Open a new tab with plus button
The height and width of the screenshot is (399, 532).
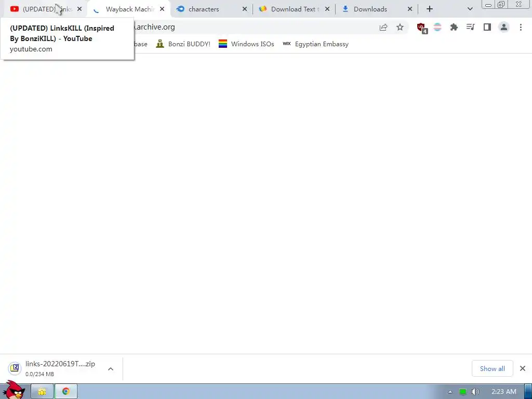pos(430,9)
